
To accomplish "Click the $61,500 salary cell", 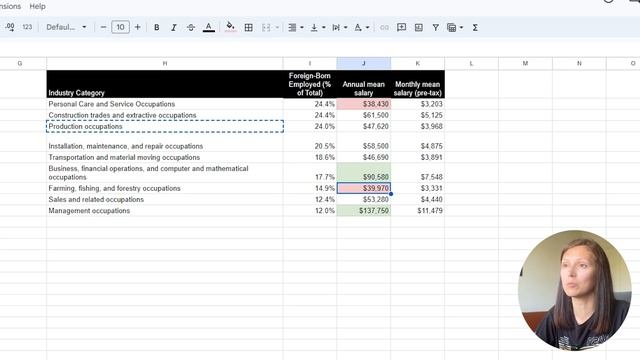I will point(363,115).
